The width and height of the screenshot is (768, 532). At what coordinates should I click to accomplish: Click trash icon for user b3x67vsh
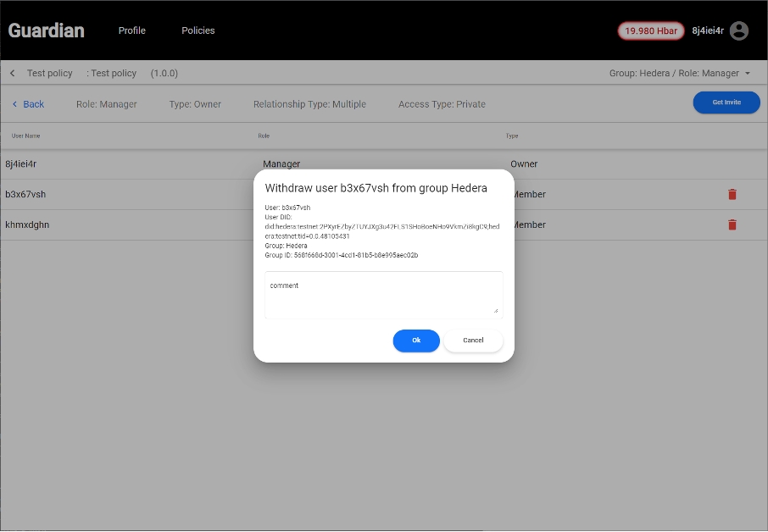pyautogui.click(x=732, y=194)
